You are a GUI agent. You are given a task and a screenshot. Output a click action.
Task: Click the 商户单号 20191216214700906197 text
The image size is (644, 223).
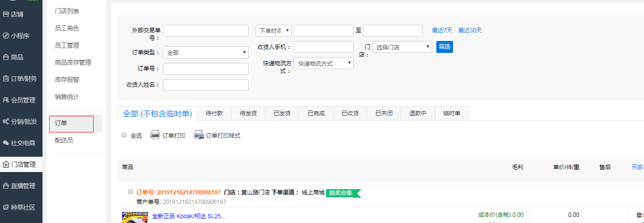click(181, 202)
